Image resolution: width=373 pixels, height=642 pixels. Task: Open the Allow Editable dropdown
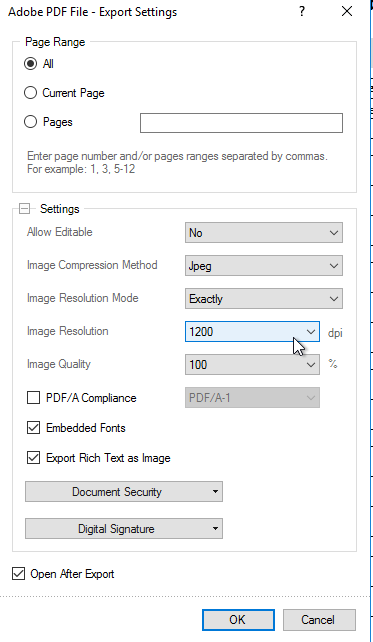(264, 233)
